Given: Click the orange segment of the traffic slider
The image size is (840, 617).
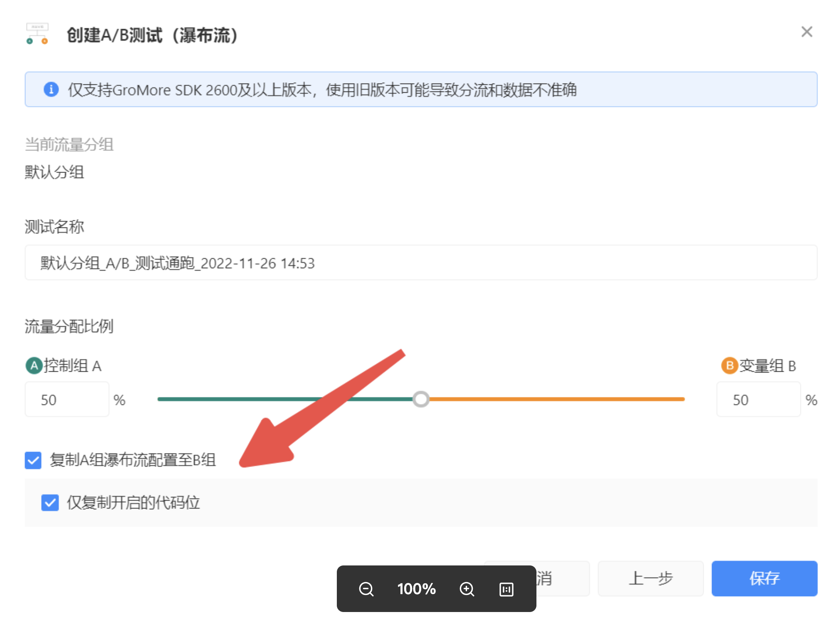Looking at the screenshot, I should tap(557, 399).
